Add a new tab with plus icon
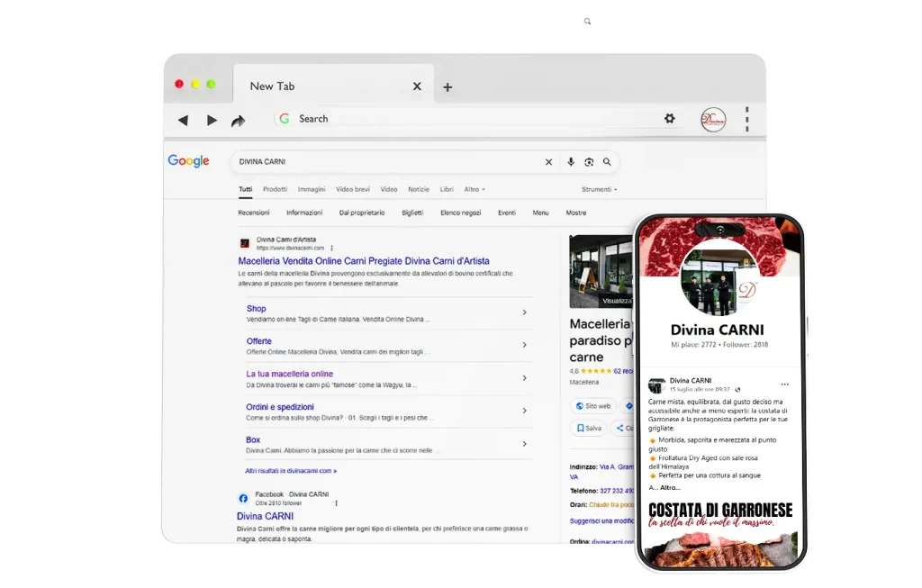This screenshot has height=588, width=922. click(x=447, y=87)
